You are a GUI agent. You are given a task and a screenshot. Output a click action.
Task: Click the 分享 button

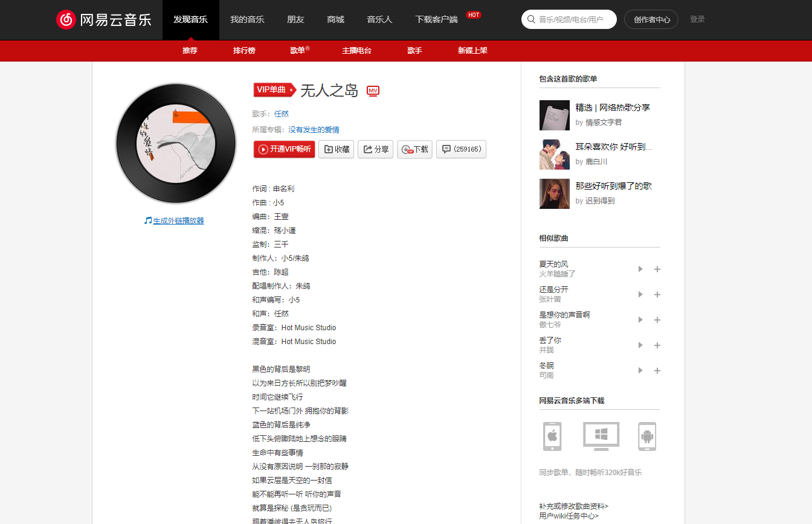pyautogui.click(x=375, y=149)
